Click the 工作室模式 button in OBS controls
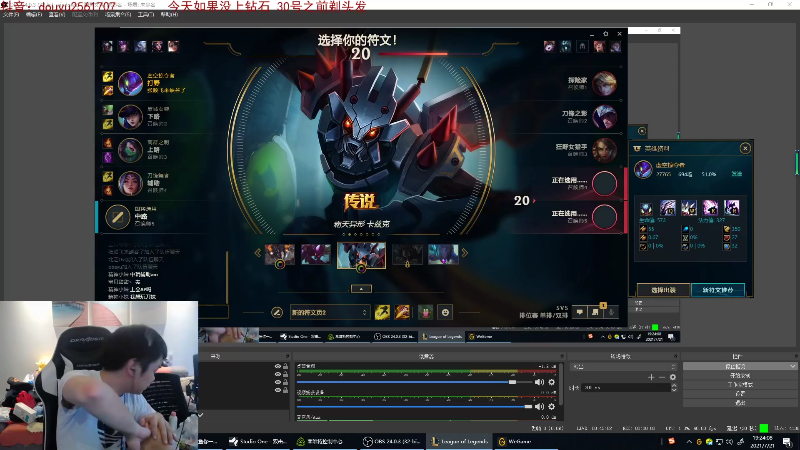 [740, 385]
